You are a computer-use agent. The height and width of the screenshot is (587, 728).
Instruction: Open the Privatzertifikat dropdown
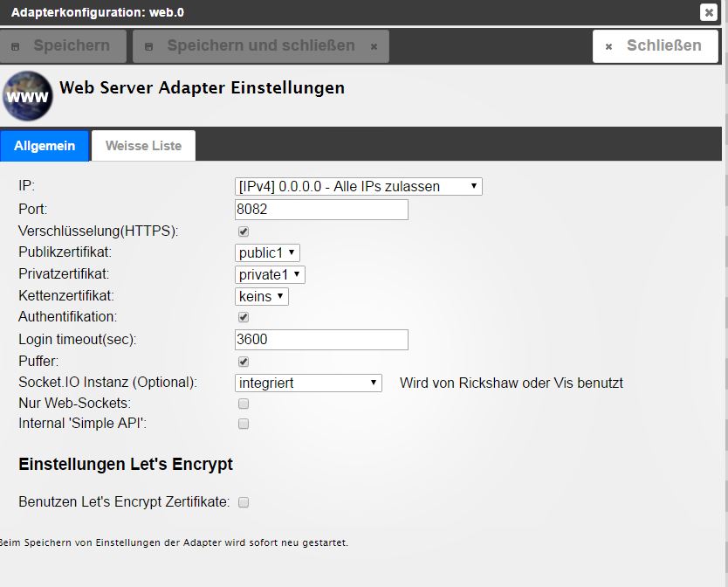click(x=270, y=274)
